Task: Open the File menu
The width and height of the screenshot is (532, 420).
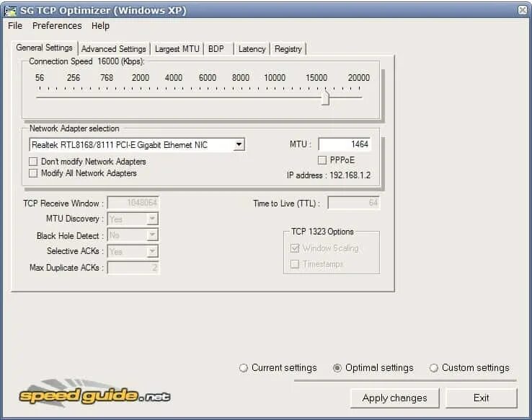Action: pyautogui.click(x=15, y=26)
